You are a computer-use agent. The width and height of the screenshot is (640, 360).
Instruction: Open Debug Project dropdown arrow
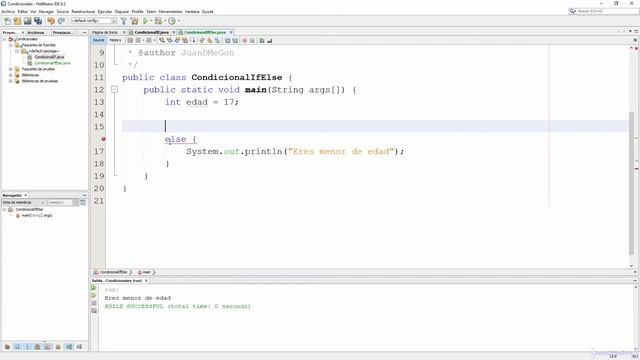[165, 21]
